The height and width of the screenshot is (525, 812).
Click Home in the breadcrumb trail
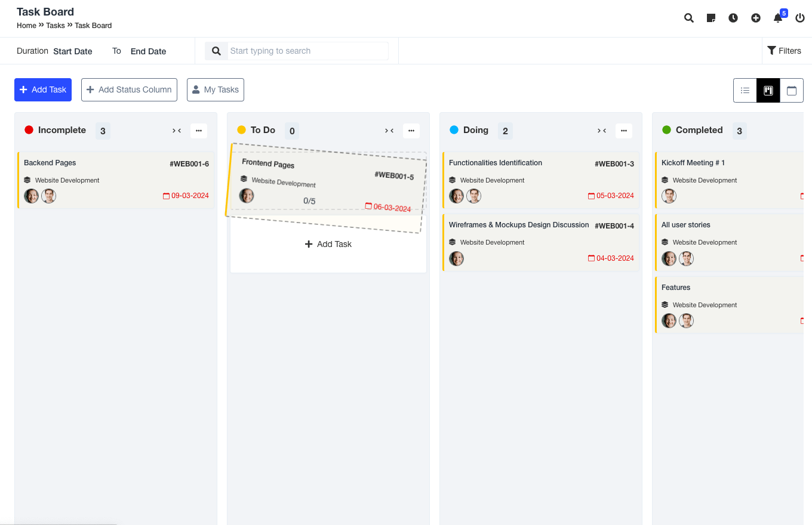tap(26, 25)
